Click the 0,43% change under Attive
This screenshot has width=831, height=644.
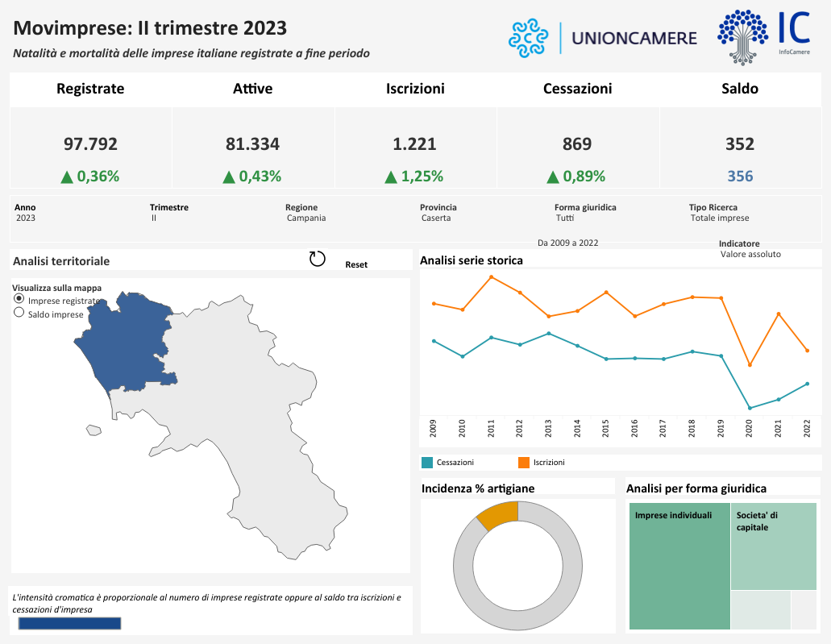[260, 176]
